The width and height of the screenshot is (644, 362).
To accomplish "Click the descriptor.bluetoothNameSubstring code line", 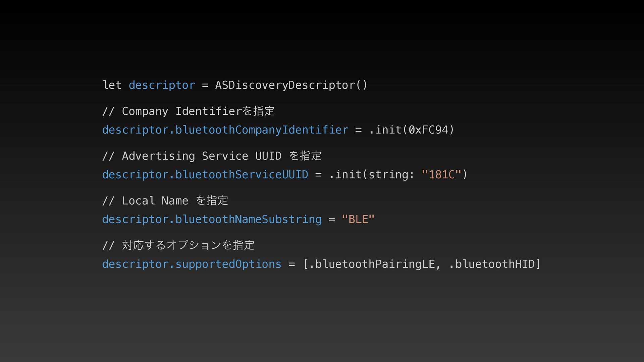I will click(238, 219).
